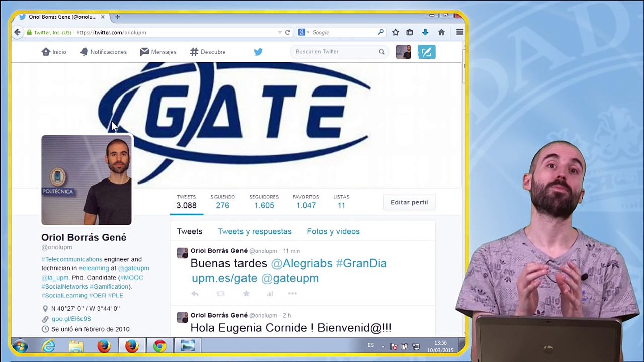Open the Tweets 3.088 counter
The width and height of the screenshot is (644, 362).
pyautogui.click(x=186, y=202)
